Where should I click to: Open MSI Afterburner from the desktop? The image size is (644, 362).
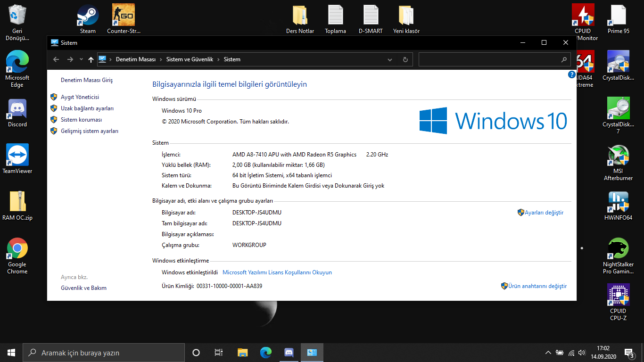[x=618, y=163]
